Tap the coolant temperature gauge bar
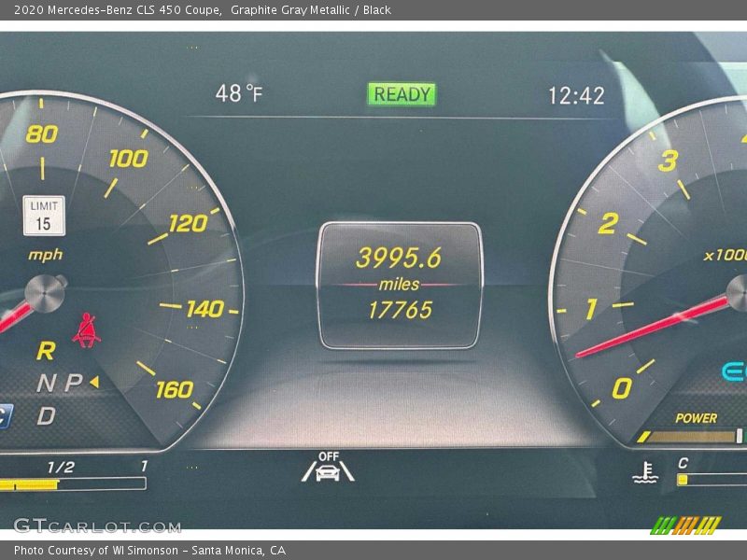Screen dimensions: 747x560 click(x=712, y=480)
